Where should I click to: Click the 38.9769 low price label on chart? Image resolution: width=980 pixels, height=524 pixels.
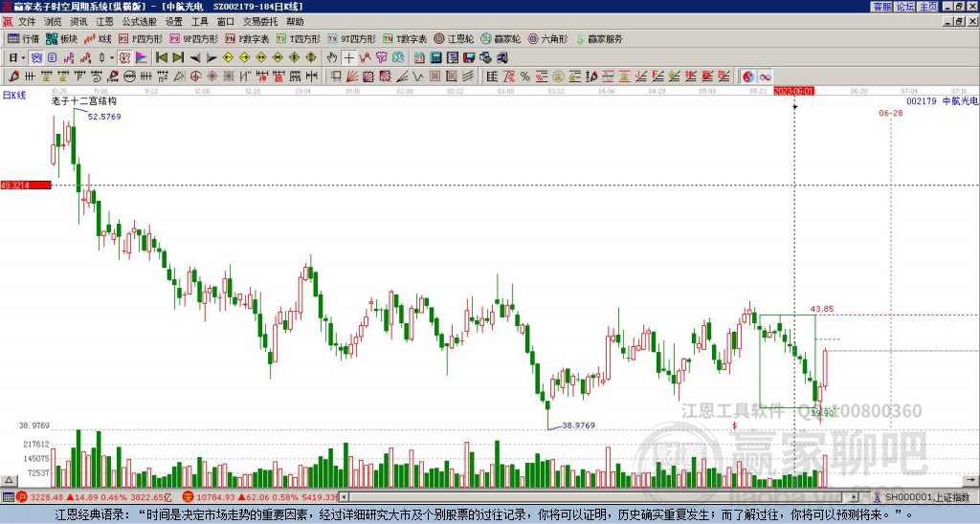[578, 426]
